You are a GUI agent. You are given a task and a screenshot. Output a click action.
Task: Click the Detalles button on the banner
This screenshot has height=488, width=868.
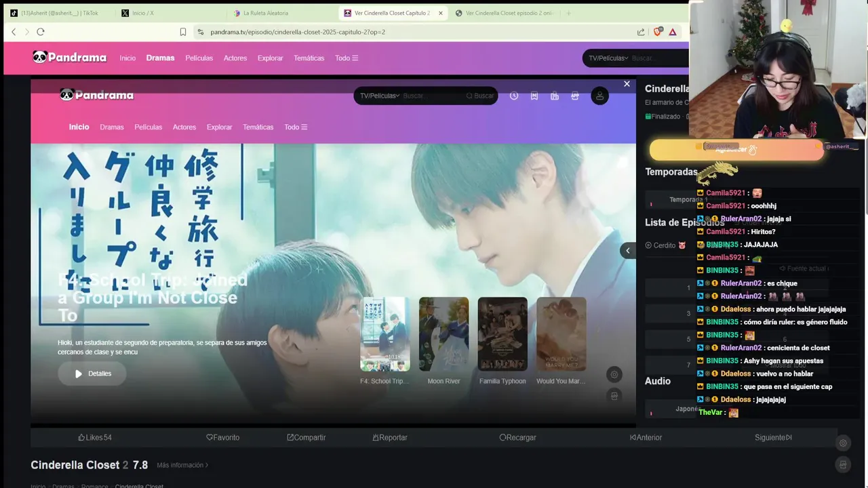[x=92, y=373]
